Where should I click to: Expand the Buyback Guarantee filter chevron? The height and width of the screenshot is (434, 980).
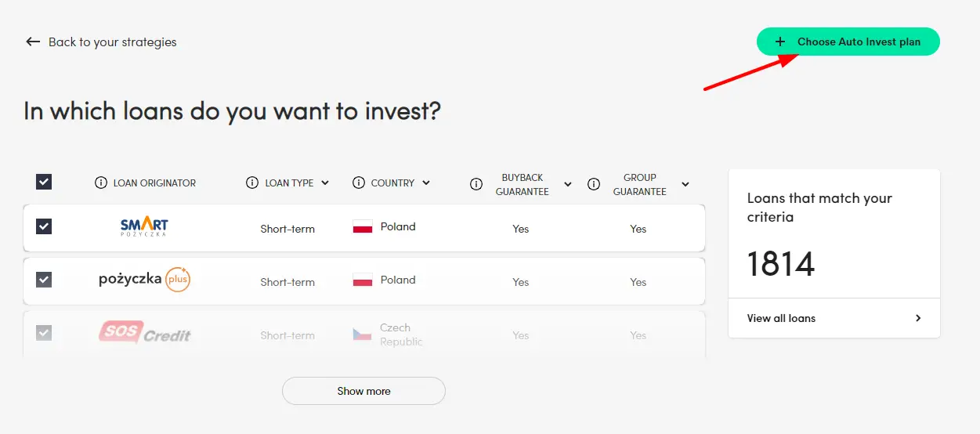568,184
